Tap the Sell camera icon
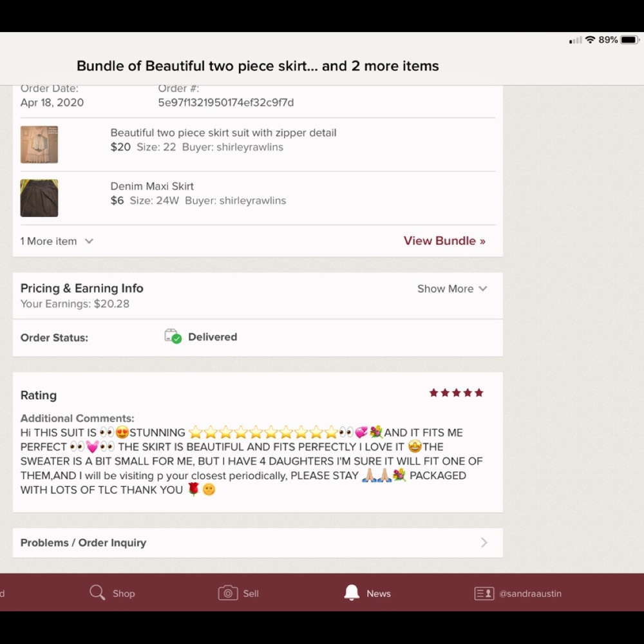 (228, 593)
